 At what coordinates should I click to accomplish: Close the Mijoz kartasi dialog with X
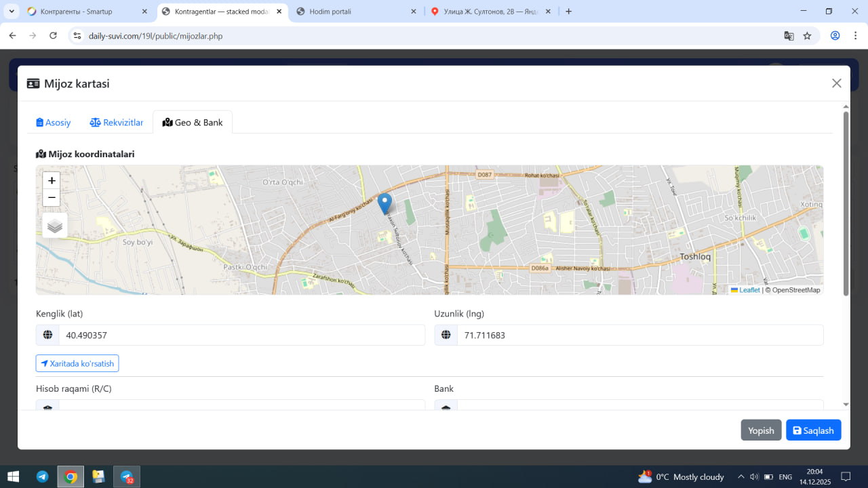tap(836, 83)
